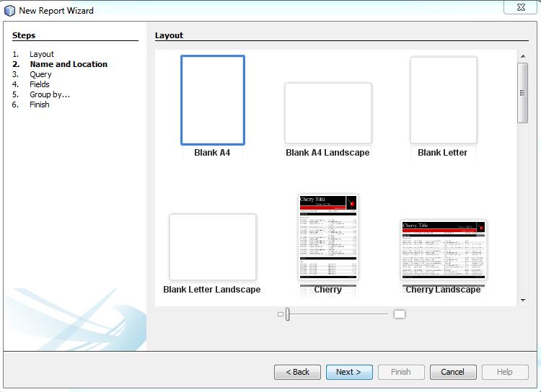Click the 'Cherry' label text
The width and height of the screenshot is (541, 392).
pyautogui.click(x=327, y=290)
